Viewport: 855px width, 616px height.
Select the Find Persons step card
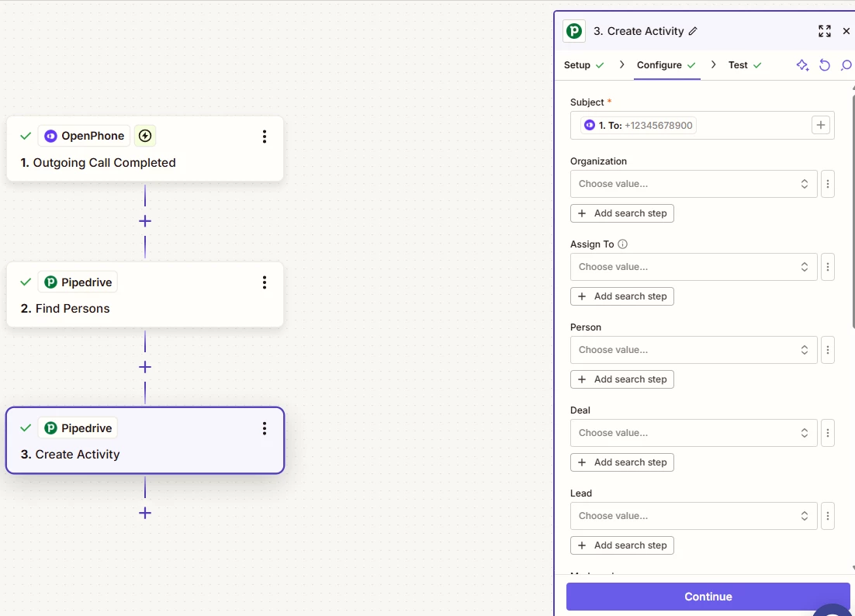coord(145,294)
